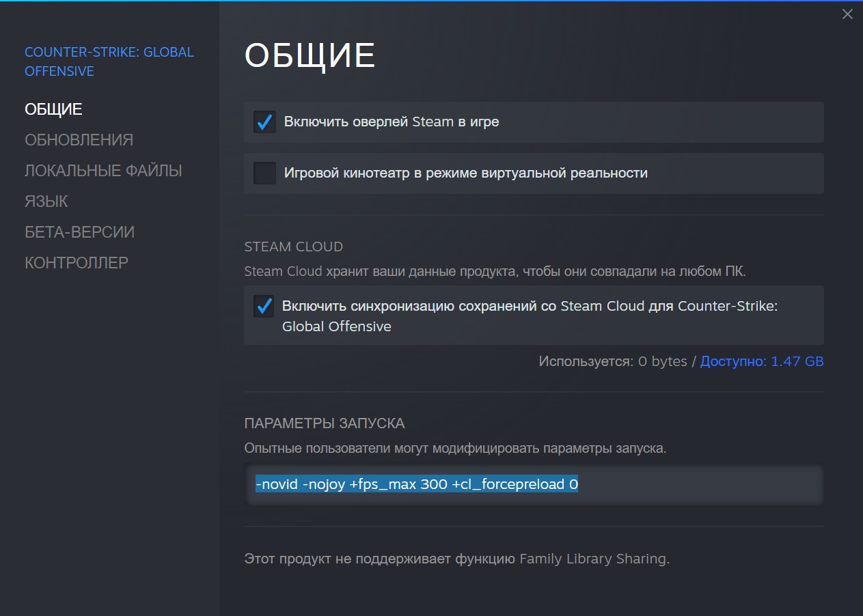
Task: Click the Доступно: 1.47 GB link
Action: click(762, 361)
